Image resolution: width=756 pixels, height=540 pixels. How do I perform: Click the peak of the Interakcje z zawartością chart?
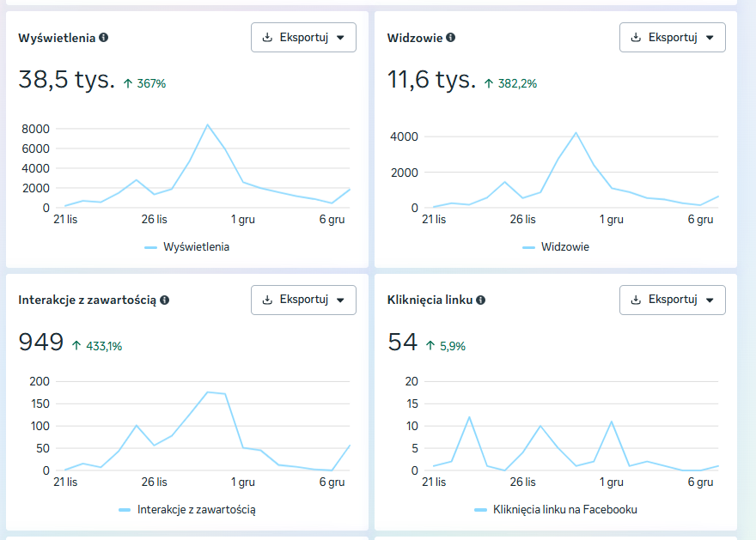point(207,392)
